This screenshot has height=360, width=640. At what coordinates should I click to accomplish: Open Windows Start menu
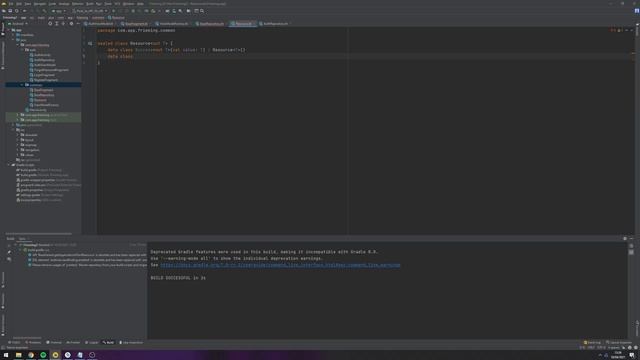coord(6,355)
